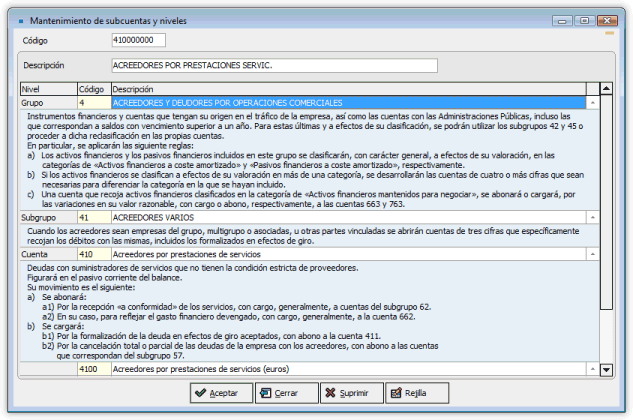Click the Código column header in grid
The width and height of the screenshot is (633, 420).
(x=92, y=89)
